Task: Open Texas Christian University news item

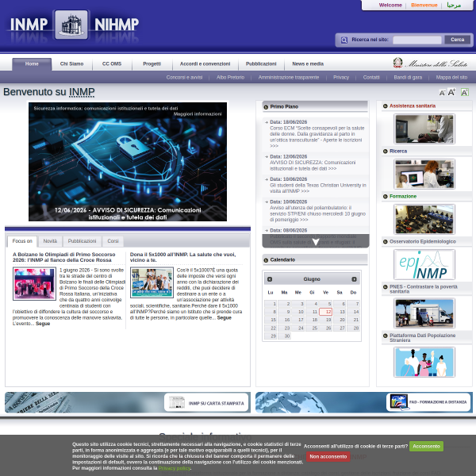Action: click(x=318, y=188)
